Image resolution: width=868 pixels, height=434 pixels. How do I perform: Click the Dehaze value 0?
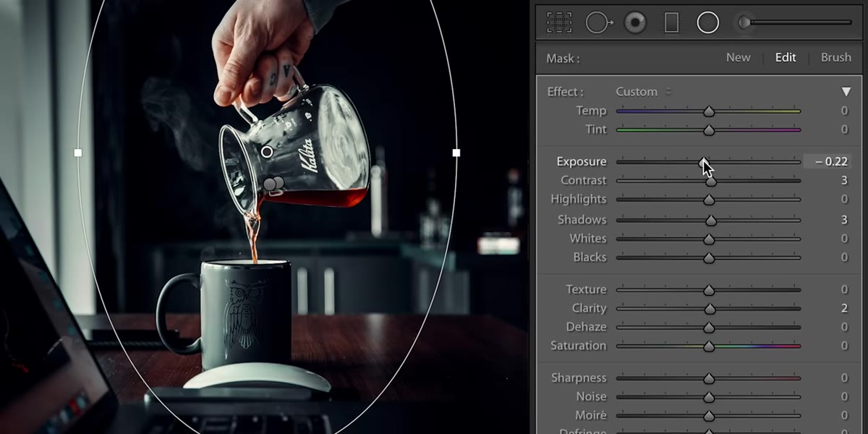click(843, 328)
